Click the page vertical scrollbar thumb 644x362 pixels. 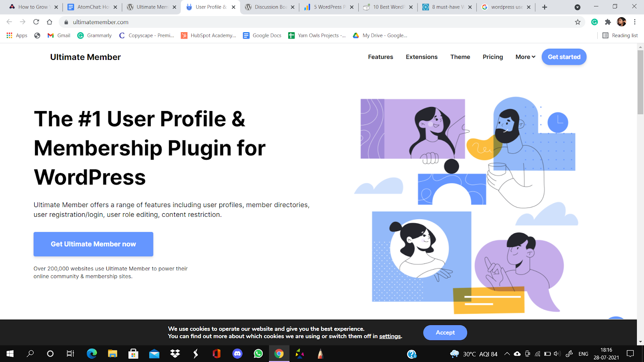pos(640,82)
